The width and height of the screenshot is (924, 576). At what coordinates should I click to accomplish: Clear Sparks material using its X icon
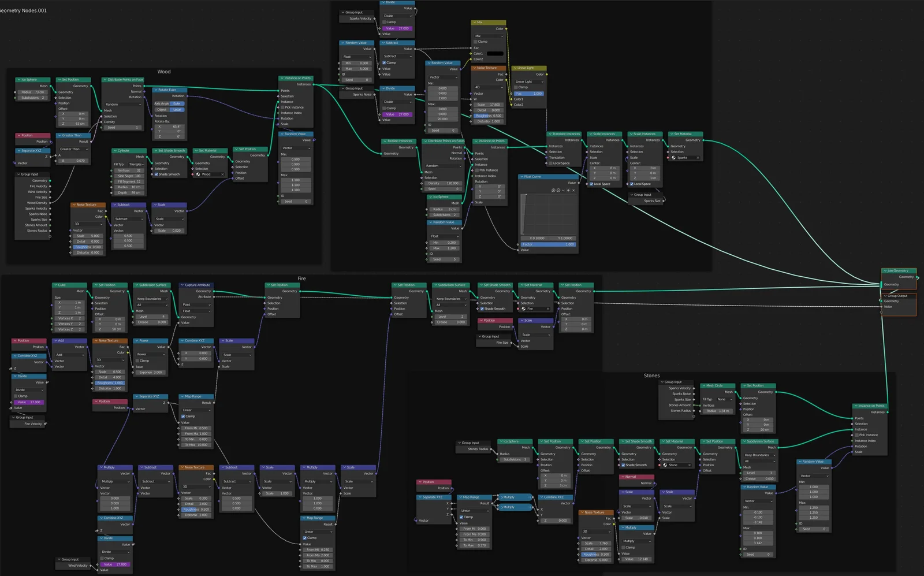[698, 158]
